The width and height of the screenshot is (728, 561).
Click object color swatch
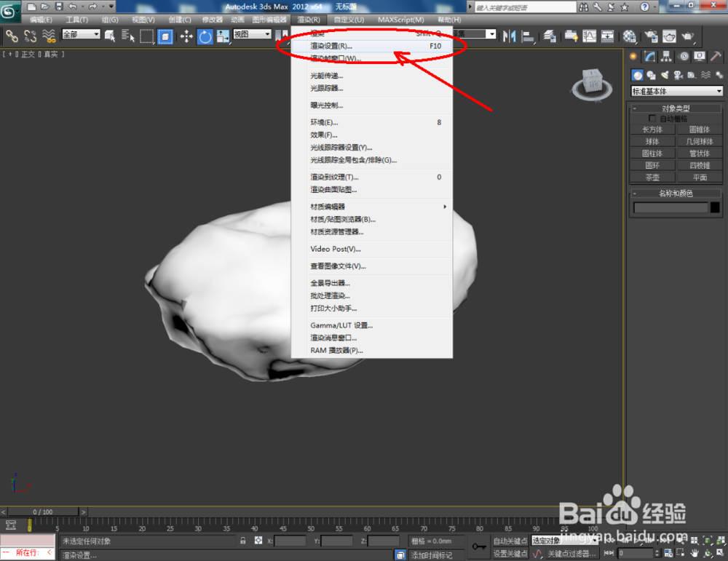715,207
